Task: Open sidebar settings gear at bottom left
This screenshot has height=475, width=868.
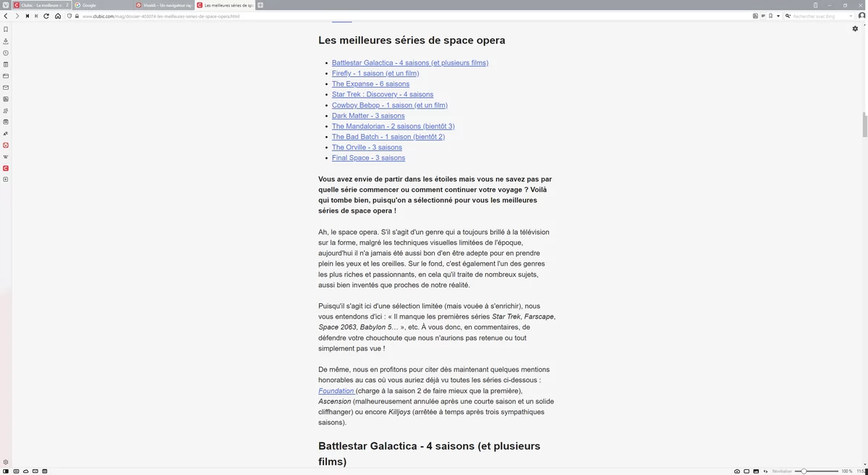Action: (6, 462)
